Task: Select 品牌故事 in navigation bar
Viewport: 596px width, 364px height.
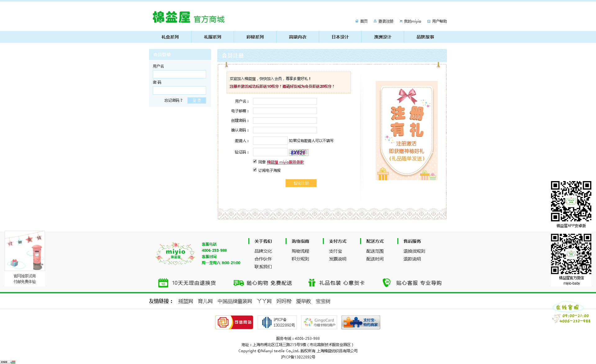Action: [x=425, y=37]
